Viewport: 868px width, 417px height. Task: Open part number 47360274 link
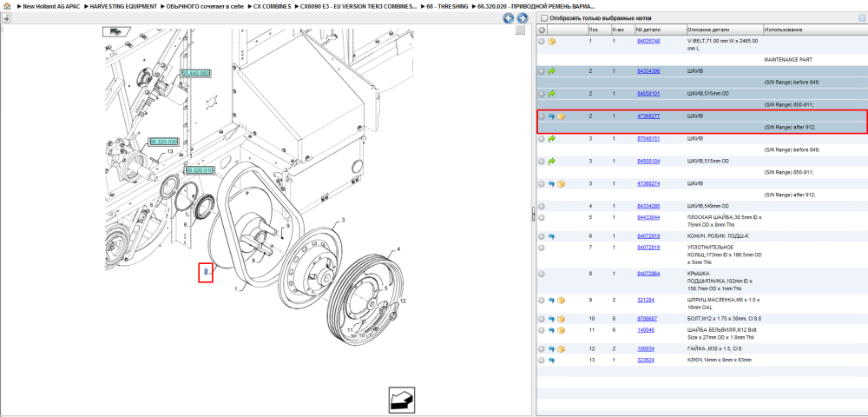pyautogui.click(x=648, y=183)
